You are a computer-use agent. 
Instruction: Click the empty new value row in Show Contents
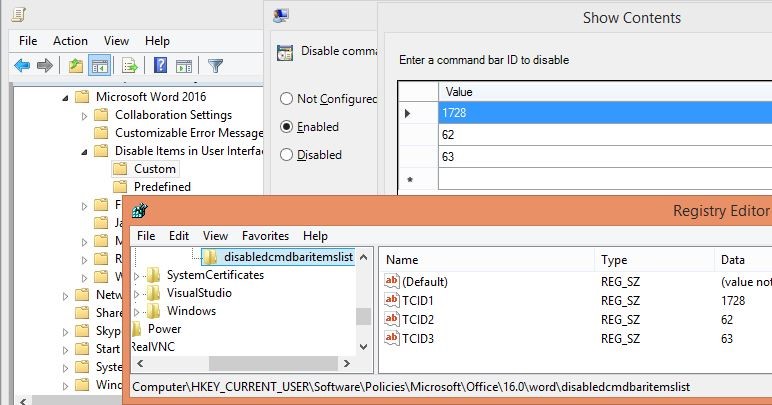pos(605,179)
